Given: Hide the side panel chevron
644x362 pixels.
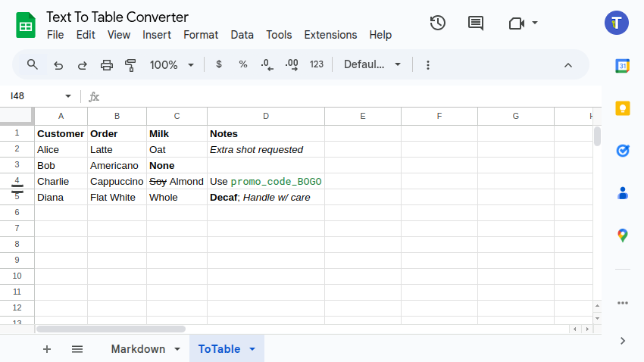Looking at the screenshot, I should pos(623,341).
